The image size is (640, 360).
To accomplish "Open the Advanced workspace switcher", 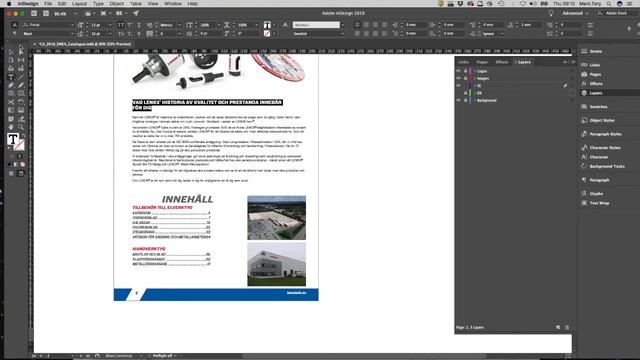I will (x=576, y=13).
